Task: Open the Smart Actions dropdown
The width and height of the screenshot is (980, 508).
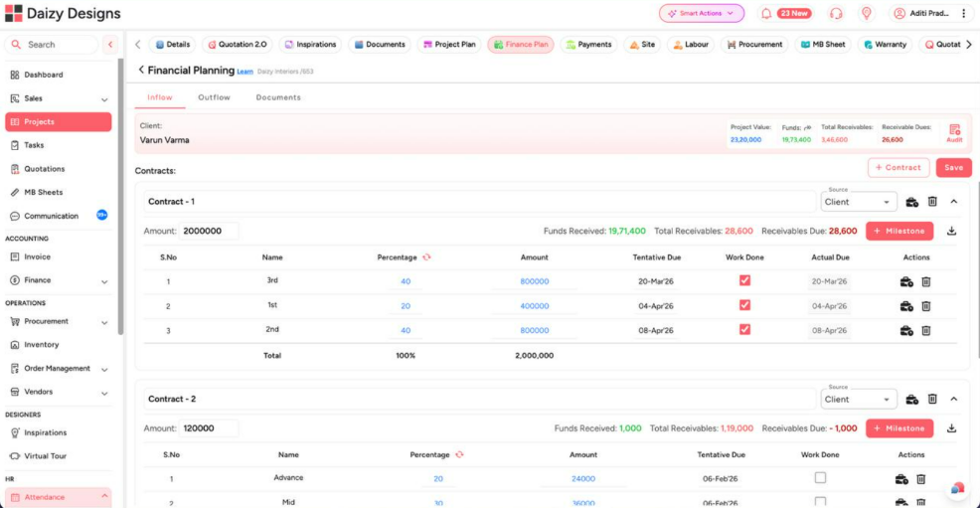Action: pyautogui.click(x=702, y=13)
